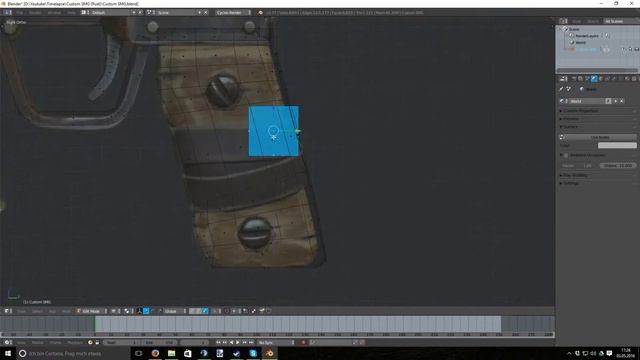Image resolution: width=640 pixels, height=360 pixels.
Task: Open the viewport Select menu
Action: (37, 311)
